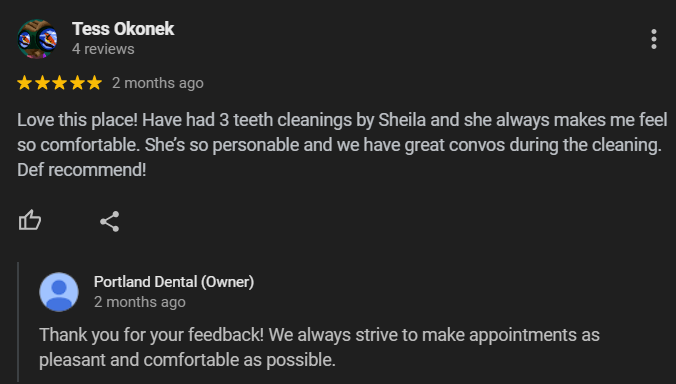Click the second star in the rating
Viewport: 676px width, 384px height.
[x=42, y=83]
